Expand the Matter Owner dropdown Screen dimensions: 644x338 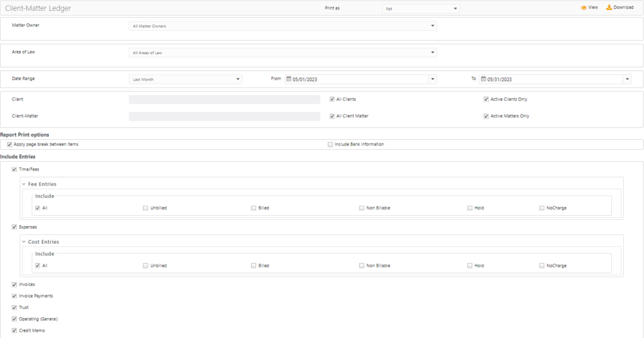(282, 26)
